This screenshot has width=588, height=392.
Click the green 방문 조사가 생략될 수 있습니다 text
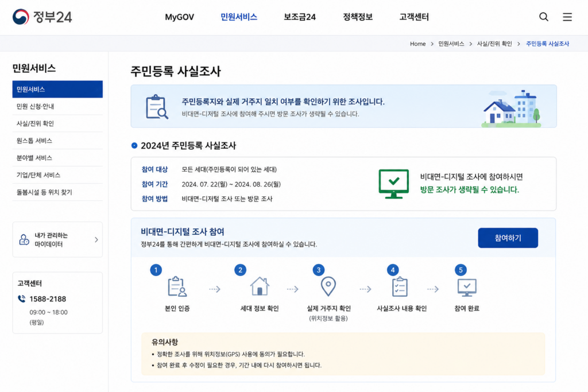point(470,189)
